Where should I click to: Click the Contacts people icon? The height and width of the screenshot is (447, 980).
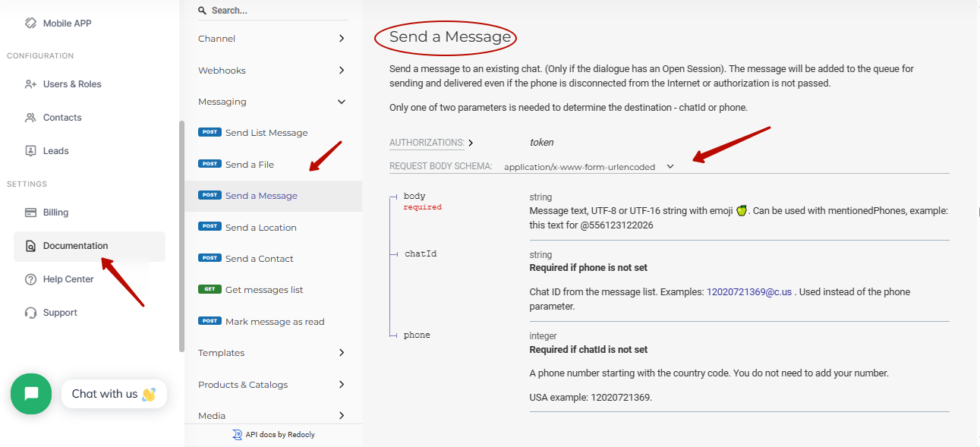coord(30,118)
